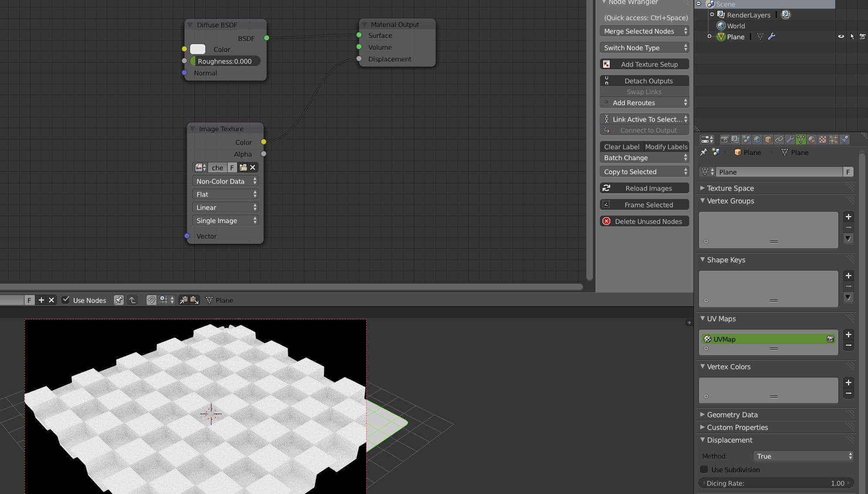This screenshot has height=494, width=868.
Task: Open the Modifiers wrench tab
Action: coord(790,140)
